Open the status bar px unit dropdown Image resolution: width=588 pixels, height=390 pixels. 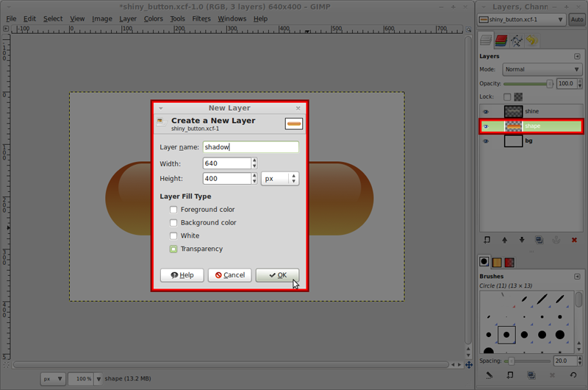coord(53,379)
